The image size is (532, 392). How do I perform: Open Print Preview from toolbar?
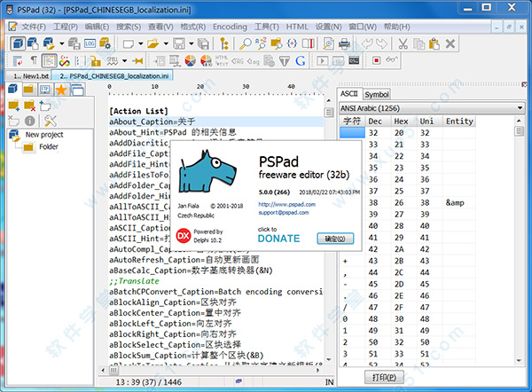(328, 43)
